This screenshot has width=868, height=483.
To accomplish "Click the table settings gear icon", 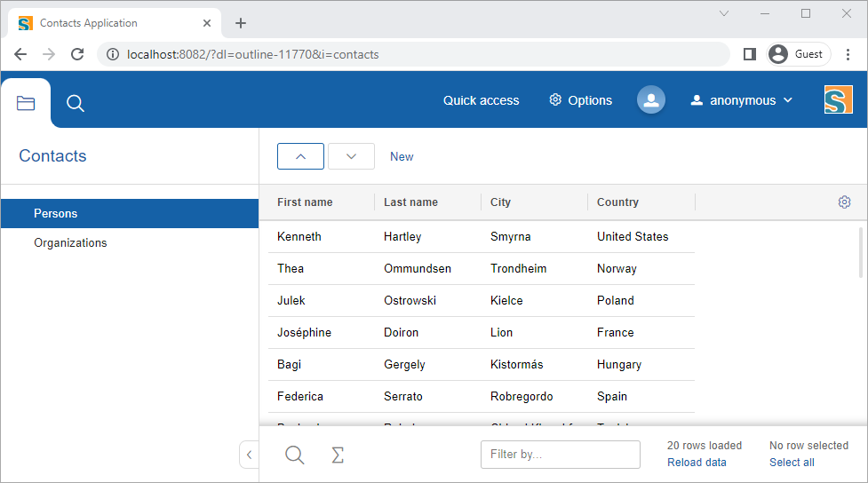I will tap(844, 202).
